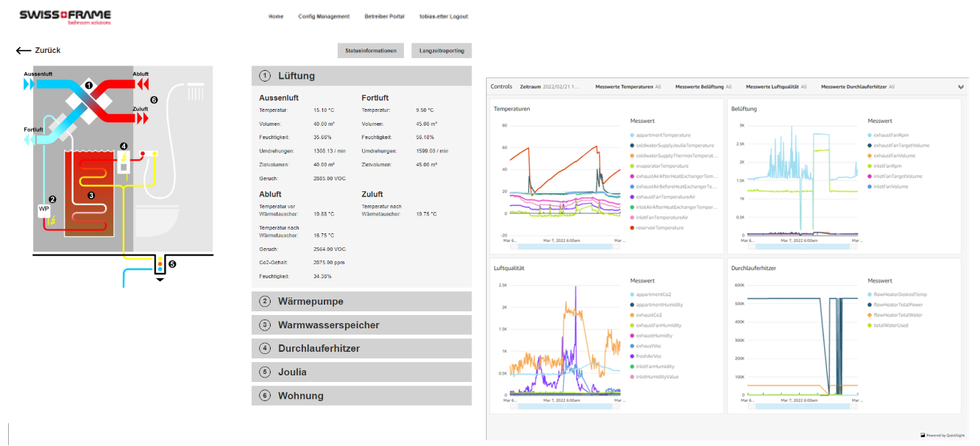Open Messwerte Belüftung filter dropdown
The width and height of the screenshot is (980, 446).
pos(703,87)
